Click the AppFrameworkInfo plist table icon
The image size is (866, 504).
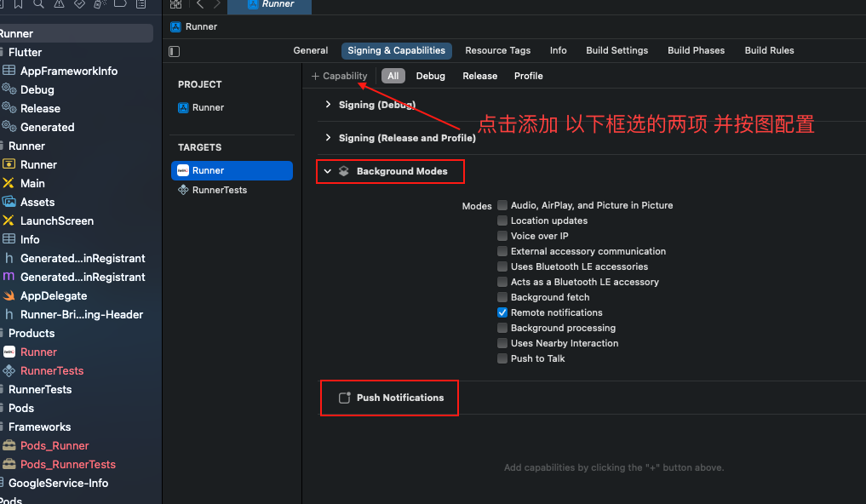click(x=9, y=71)
